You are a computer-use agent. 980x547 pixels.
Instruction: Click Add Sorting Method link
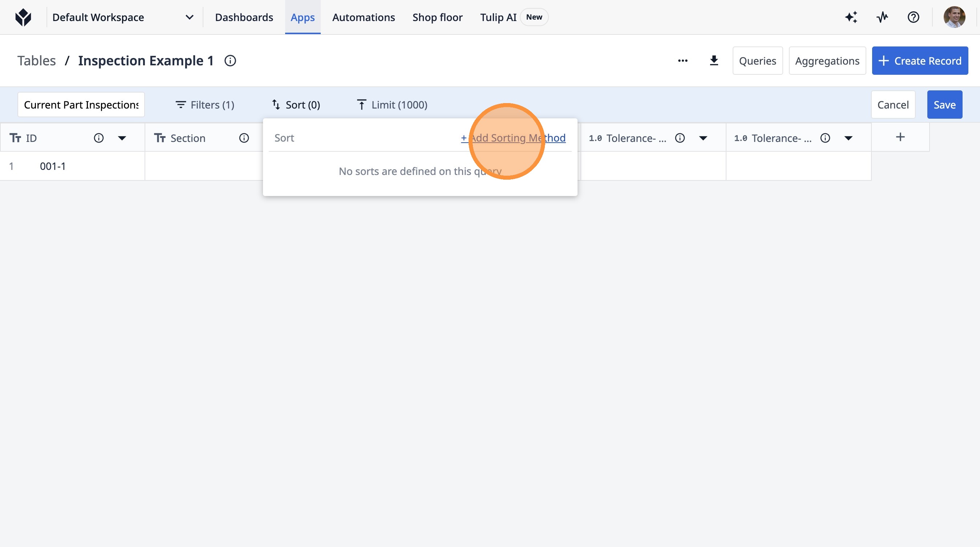[x=513, y=138]
